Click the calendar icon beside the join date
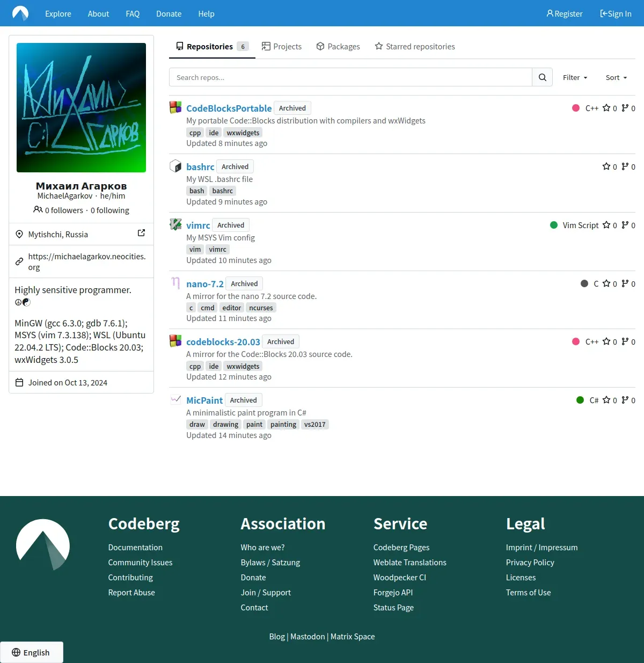 (x=19, y=383)
